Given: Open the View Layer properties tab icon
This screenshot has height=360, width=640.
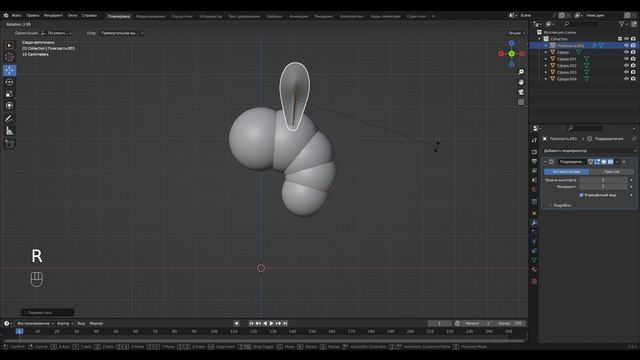Looking at the screenshot, I should point(534,171).
